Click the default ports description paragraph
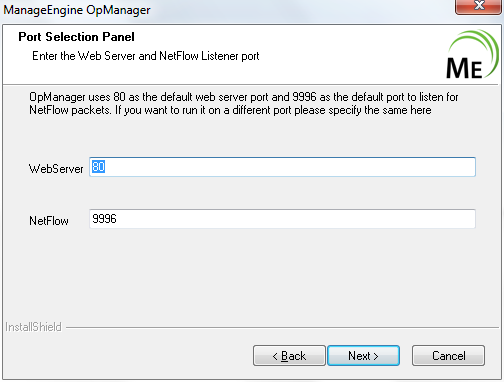This screenshot has height=382, width=504. tap(244, 103)
